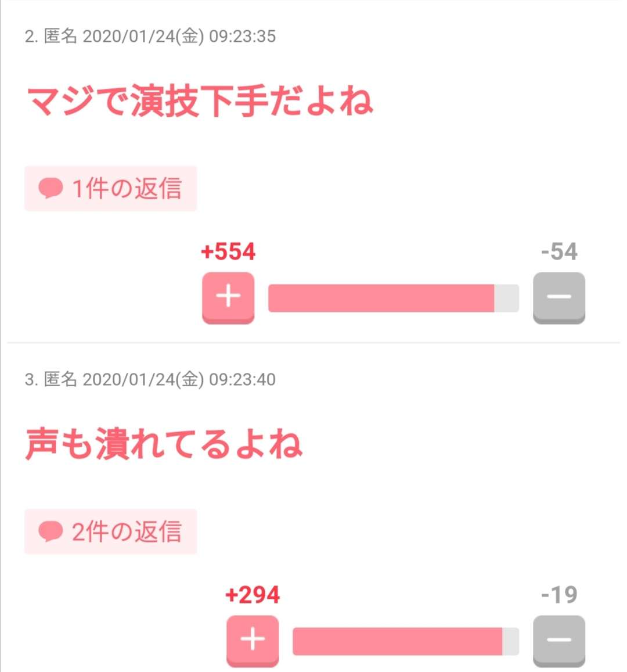
Task: Click comment 2 timestamp 09:23:35
Action: 243,37
